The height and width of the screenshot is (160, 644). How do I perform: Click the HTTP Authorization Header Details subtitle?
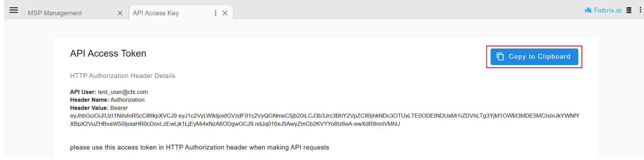pyautogui.click(x=123, y=76)
